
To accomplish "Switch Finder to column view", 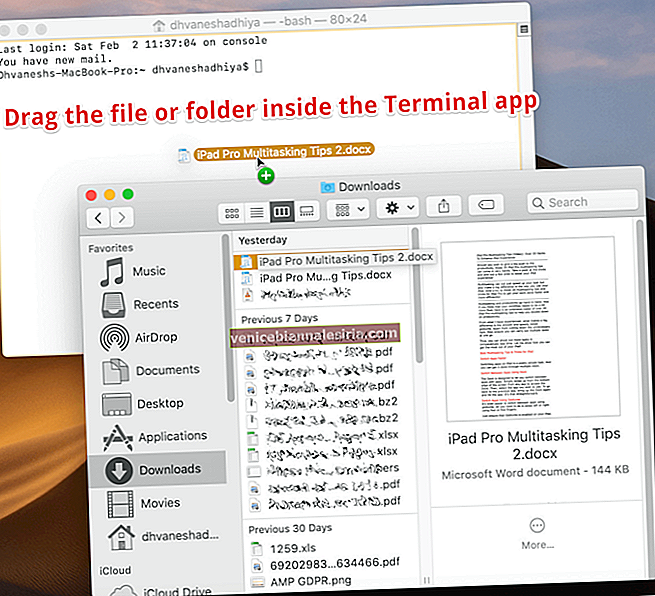I will (x=282, y=212).
